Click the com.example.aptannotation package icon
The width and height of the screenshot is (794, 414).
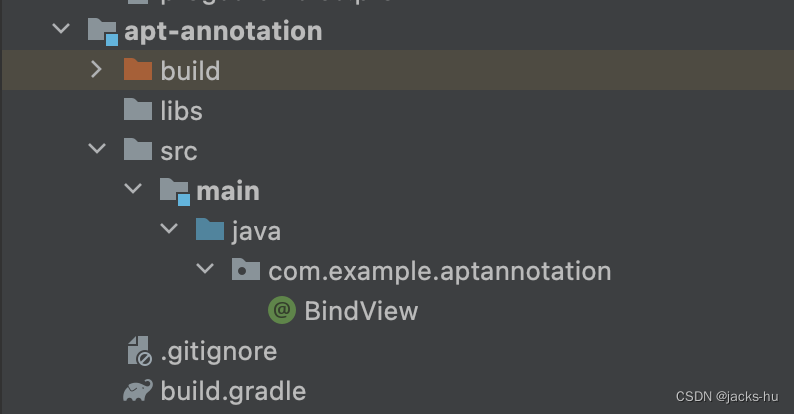246,270
